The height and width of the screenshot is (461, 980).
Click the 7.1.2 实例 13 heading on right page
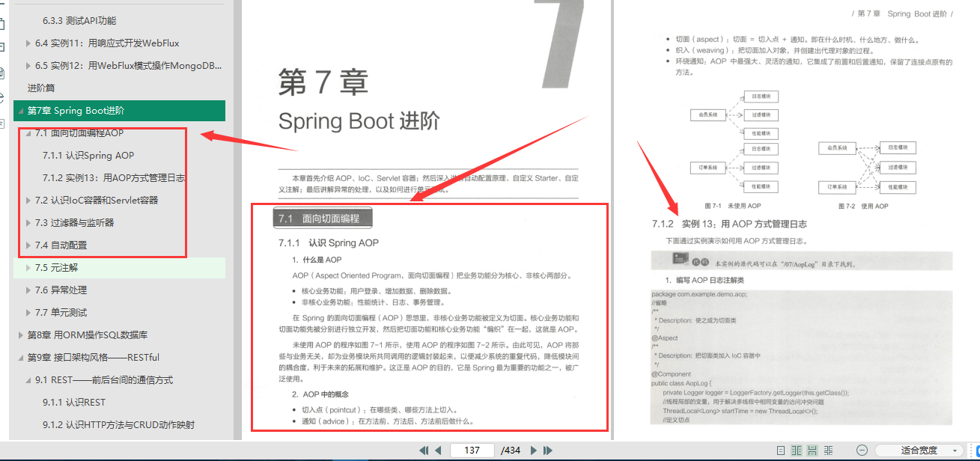[730, 224]
